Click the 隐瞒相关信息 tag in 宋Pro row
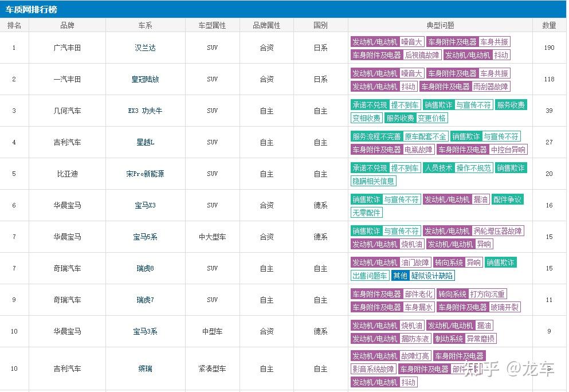The width and height of the screenshot is (569, 392). click(x=373, y=181)
